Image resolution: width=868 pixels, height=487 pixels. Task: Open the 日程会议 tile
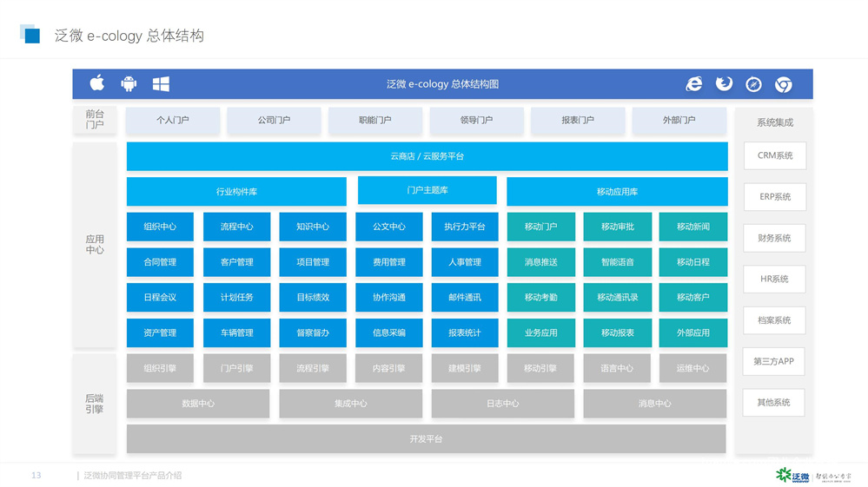point(160,298)
